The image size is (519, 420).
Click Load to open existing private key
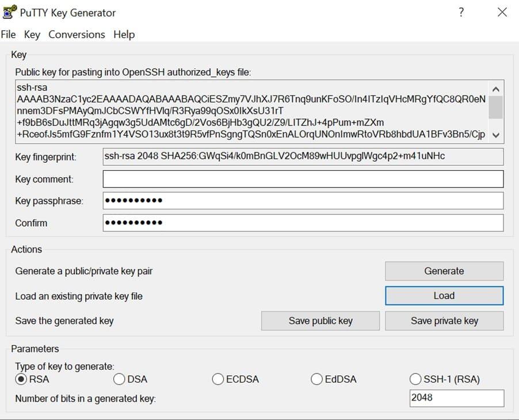click(x=444, y=296)
